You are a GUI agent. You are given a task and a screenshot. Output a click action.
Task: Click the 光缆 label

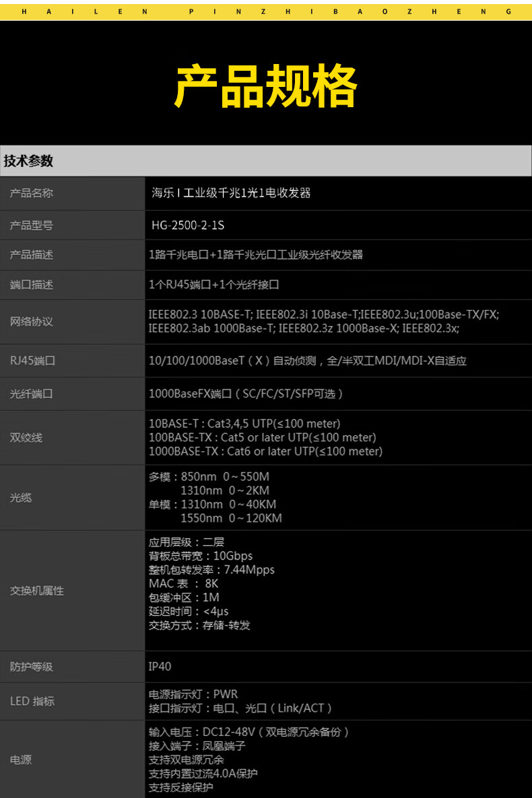point(21,497)
